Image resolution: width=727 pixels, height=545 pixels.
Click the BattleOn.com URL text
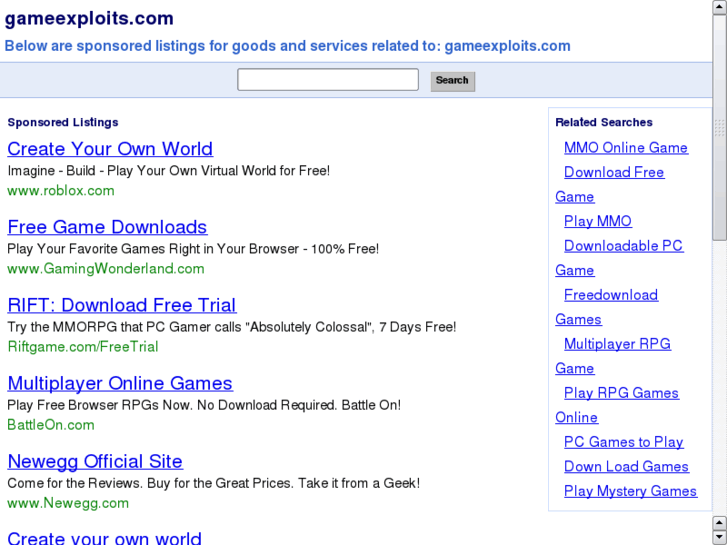point(51,425)
